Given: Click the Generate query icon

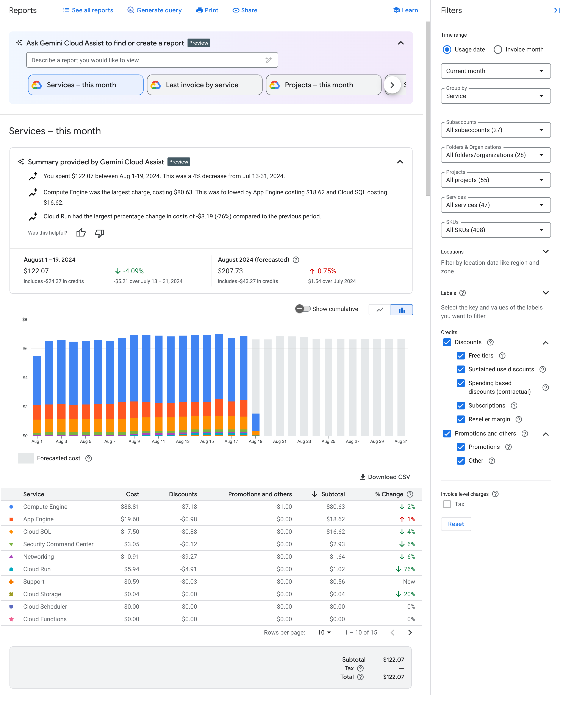Looking at the screenshot, I should click(x=130, y=10).
